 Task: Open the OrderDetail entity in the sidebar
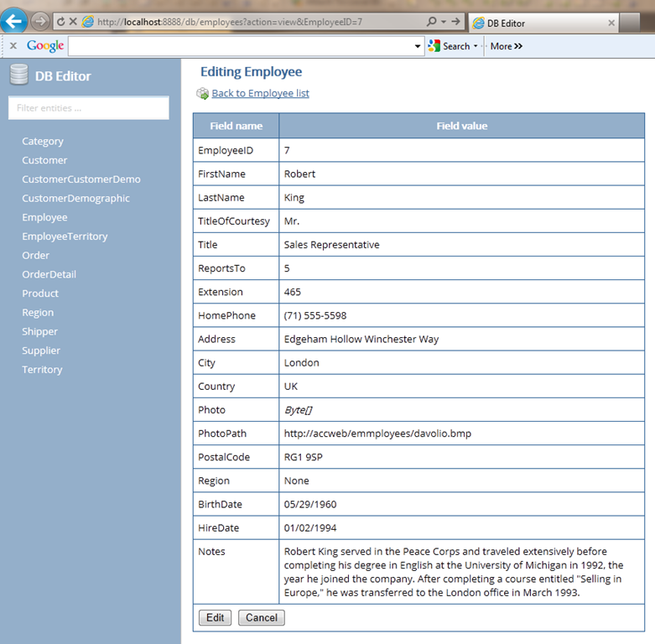49,274
